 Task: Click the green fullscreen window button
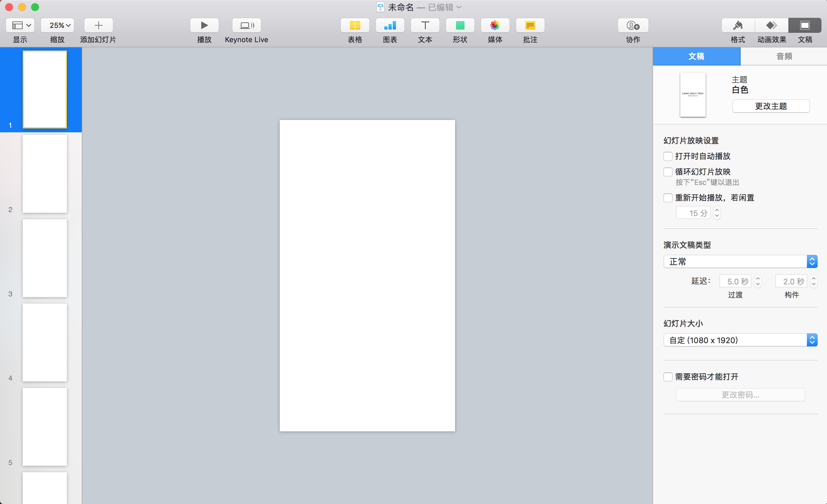point(35,7)
